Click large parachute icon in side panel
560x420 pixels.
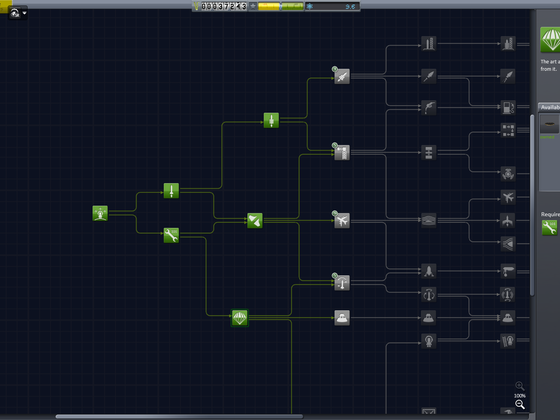(x=551, y=40)
